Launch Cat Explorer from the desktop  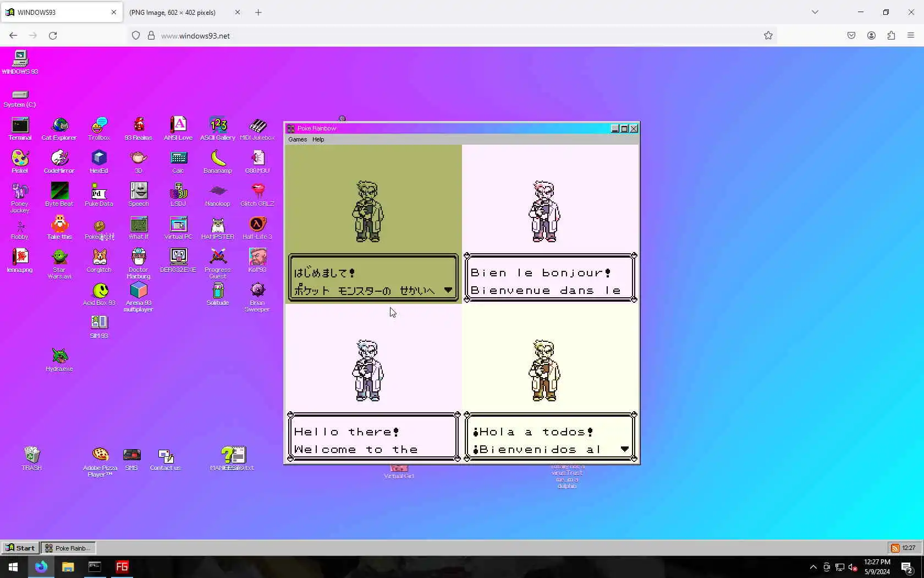59,129
